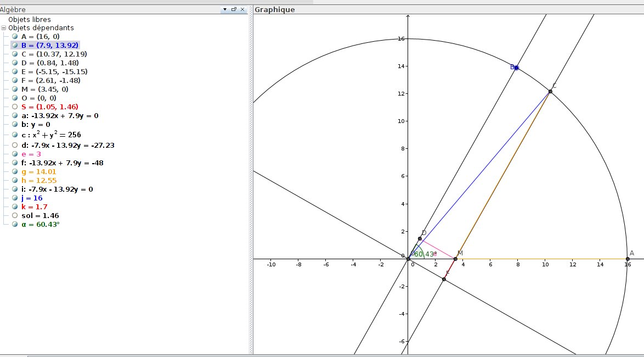Screen dimensions: 644x357
Task: Select point F below the x-axis
Action: (x=444, y=279)
